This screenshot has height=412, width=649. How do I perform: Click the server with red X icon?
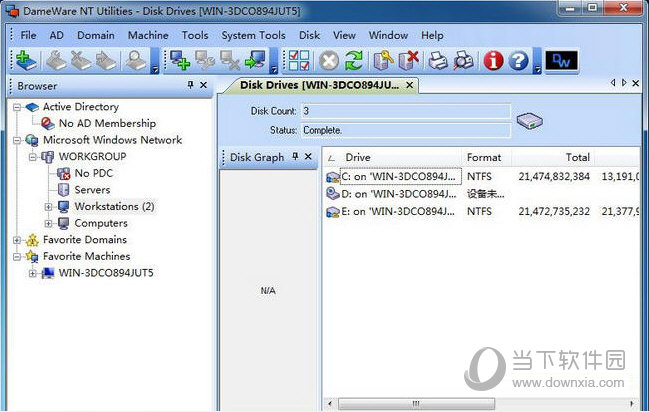(409, 60)
